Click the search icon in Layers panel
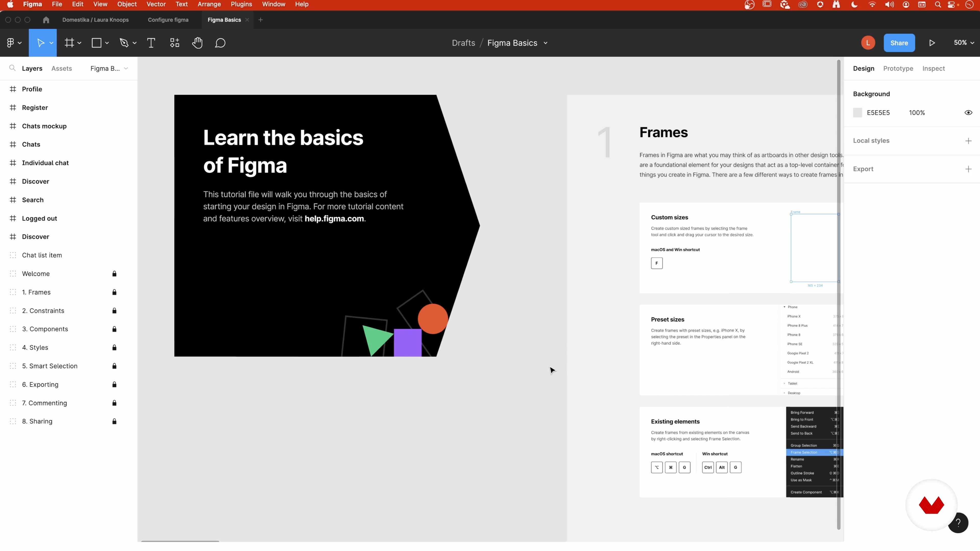The width and height of the screenshot is (980, 551). coord(12,68)
